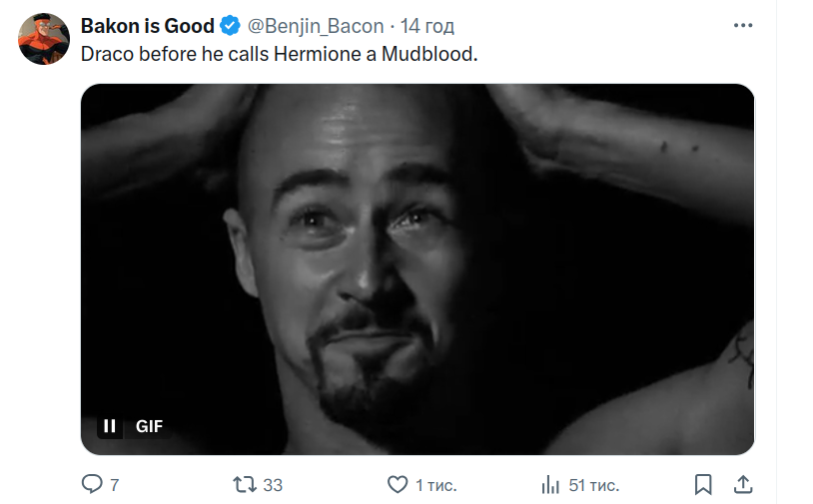Viewport: 813px width, 504px height.
Task: Repost the tweet using the retweet icon
Action: [x=244, y=485]
